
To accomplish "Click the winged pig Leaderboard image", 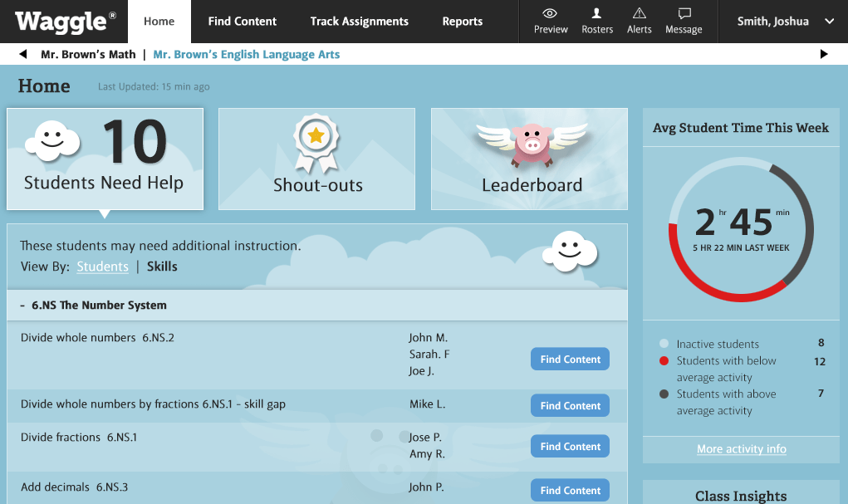I will [x=532, y=144].
